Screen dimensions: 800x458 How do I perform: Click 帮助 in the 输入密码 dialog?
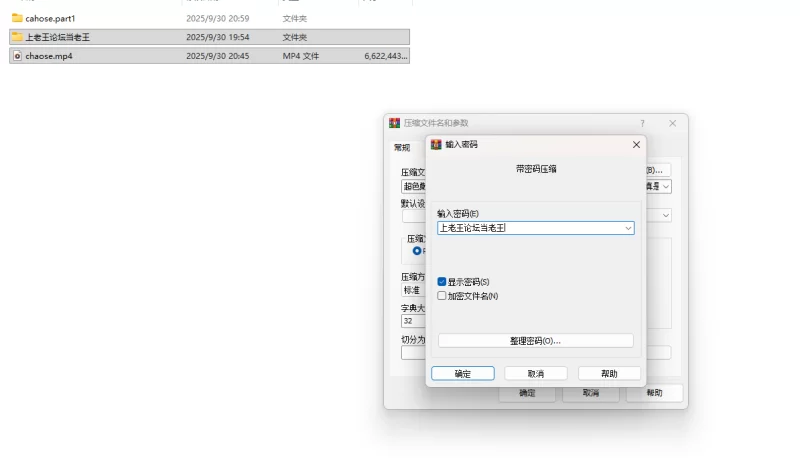609,374
